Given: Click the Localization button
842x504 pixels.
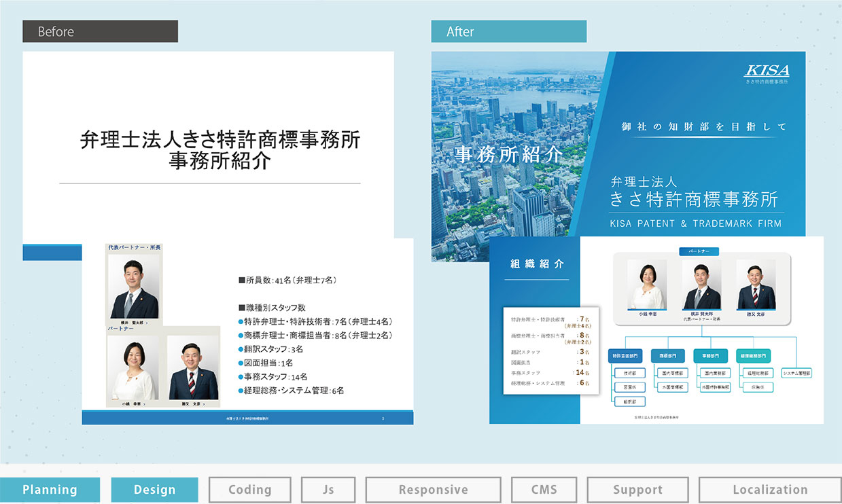Looking at the screenshot, I should [x=769, y=490].
